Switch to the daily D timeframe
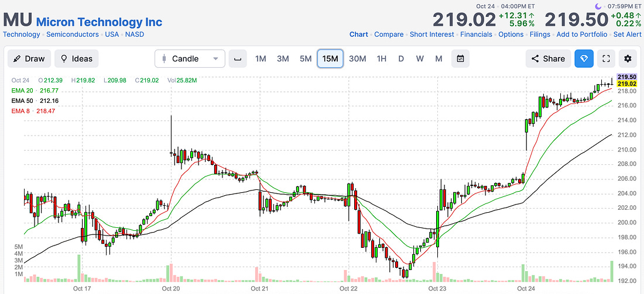The width and height of the screenshot is (644, 294). [401, 58]
